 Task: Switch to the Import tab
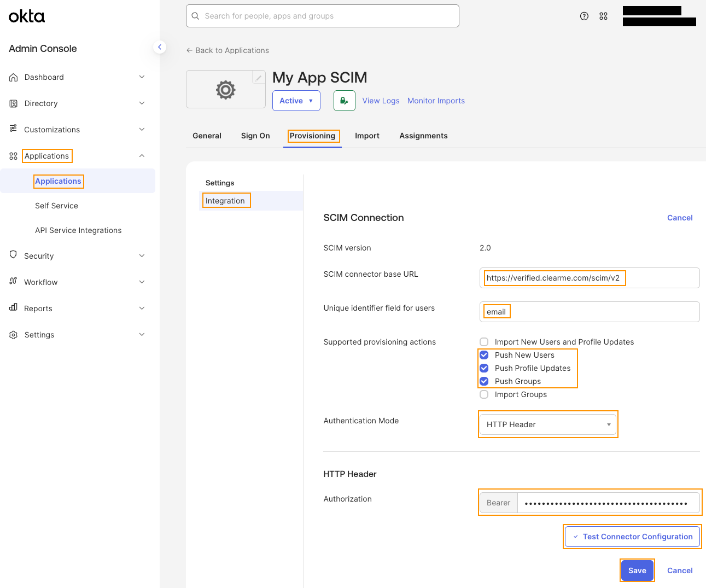(x=367, y=136)
